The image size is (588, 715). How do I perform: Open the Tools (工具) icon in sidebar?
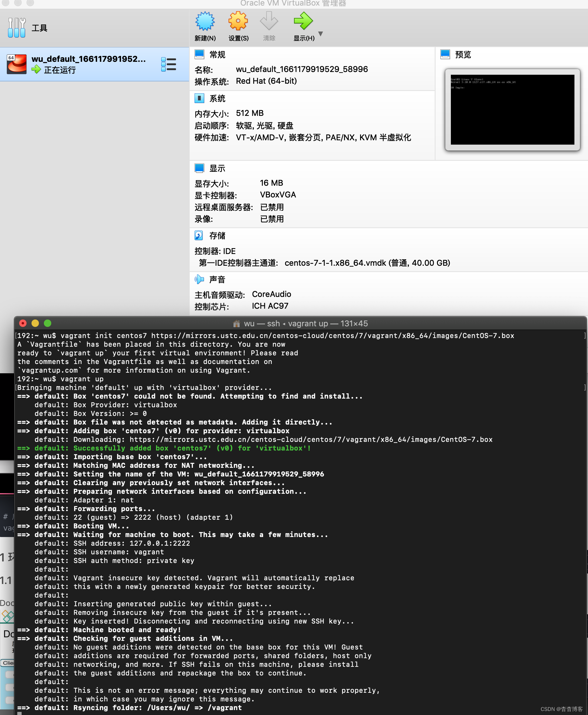point(17,27)
